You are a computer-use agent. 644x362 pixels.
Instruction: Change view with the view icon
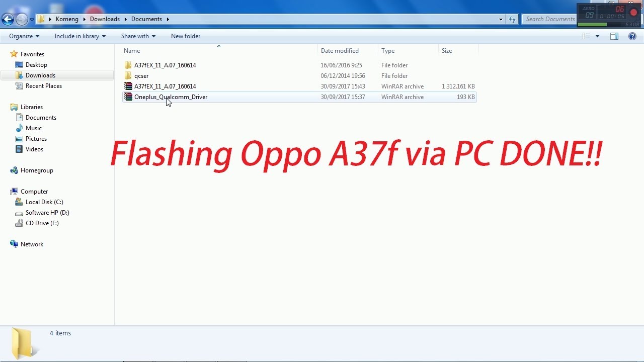pos(586,36)
